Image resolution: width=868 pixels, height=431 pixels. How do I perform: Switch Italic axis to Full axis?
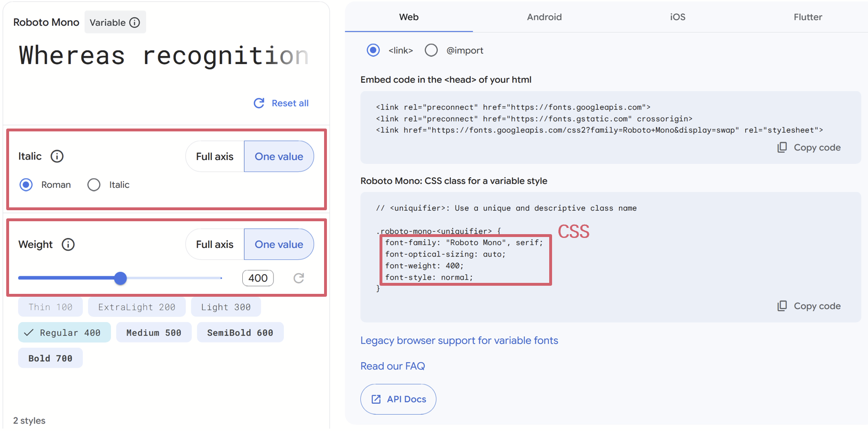215,156
